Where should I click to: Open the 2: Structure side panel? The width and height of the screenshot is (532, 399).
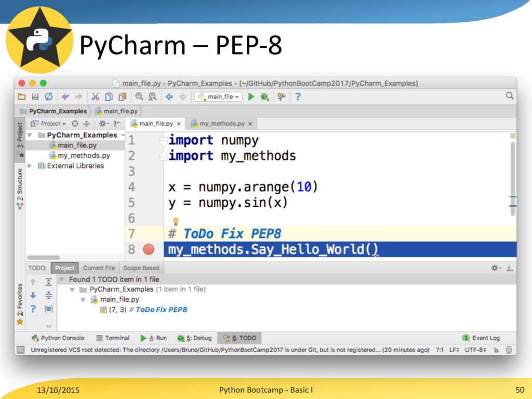tap(20, 189)
